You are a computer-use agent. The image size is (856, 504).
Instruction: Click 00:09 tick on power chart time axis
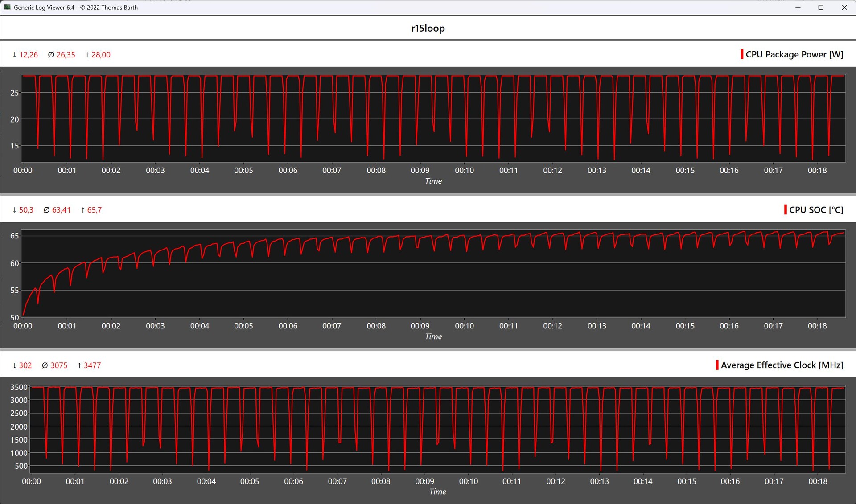(x=420, y=170)
